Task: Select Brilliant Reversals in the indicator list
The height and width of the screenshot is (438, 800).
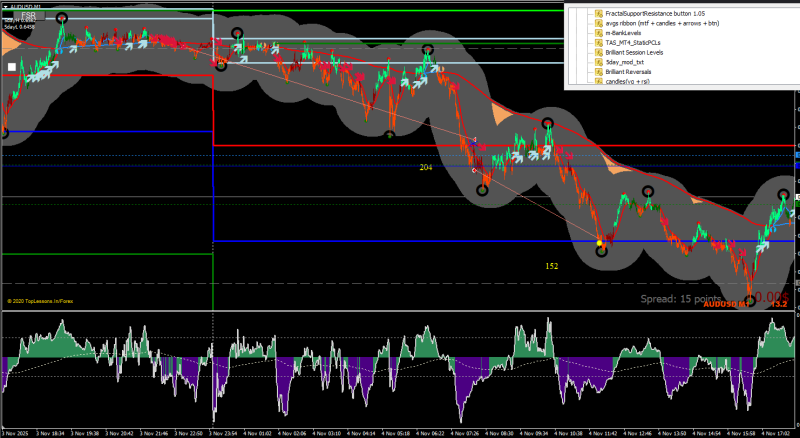Action: 628,72
